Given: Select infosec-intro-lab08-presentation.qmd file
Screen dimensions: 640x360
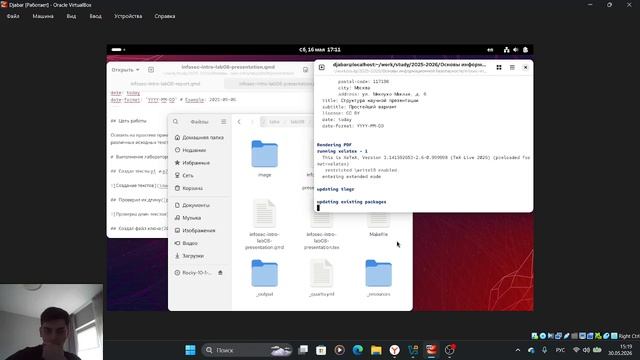Looking at the screenshot, I should coord(264,224).
